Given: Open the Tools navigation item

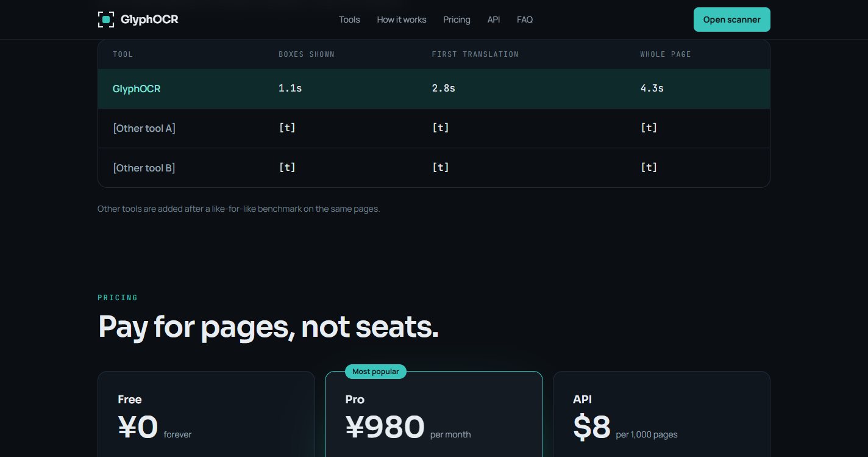Looking at the screenshot, I should 349,20.
